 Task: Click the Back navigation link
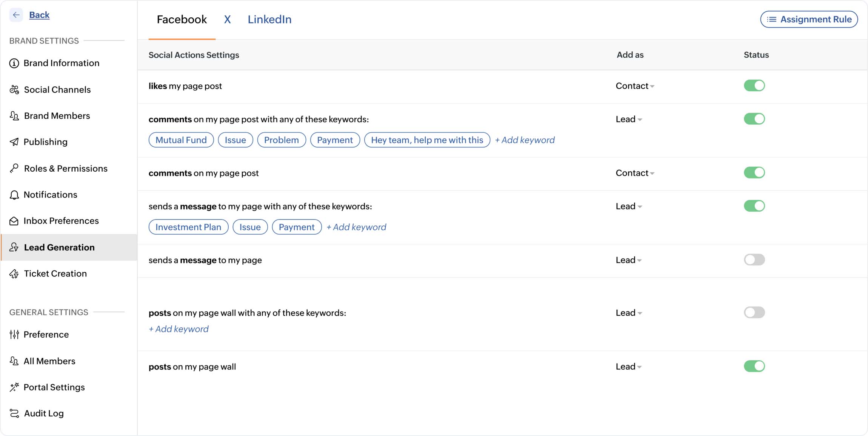point(39,13)
